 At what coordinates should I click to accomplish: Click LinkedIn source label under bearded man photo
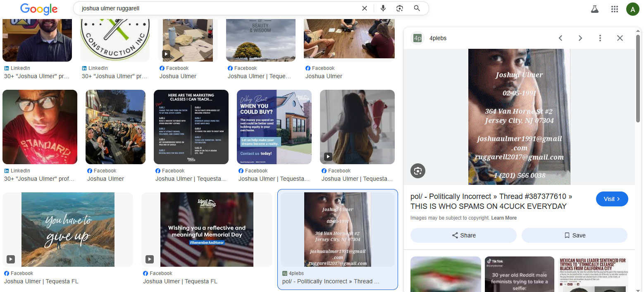tap(17, 68)
